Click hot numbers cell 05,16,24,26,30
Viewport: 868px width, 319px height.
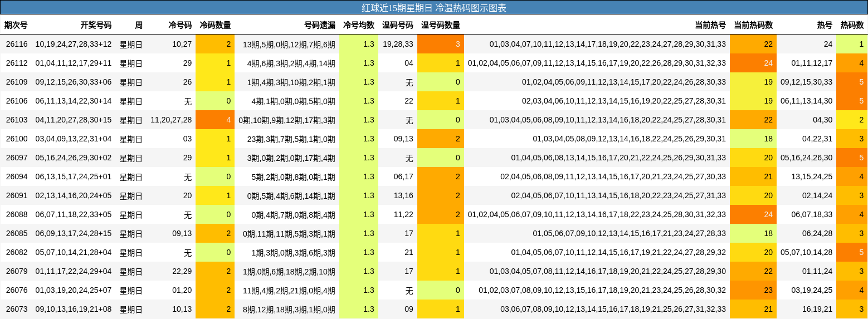(x=807, y=158)
